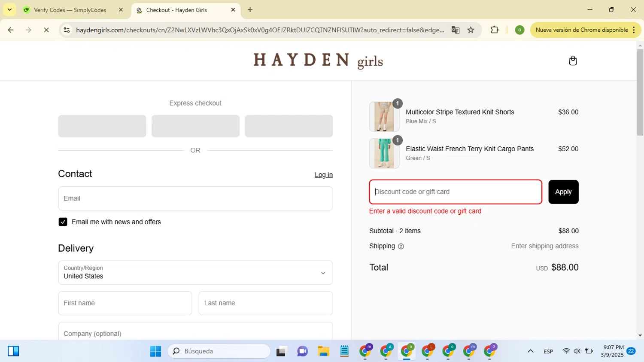Click the Knit Shorts product thumbnail
Image resolution: width=644 pixels, height=362 pixels.
tap(384, 116)
